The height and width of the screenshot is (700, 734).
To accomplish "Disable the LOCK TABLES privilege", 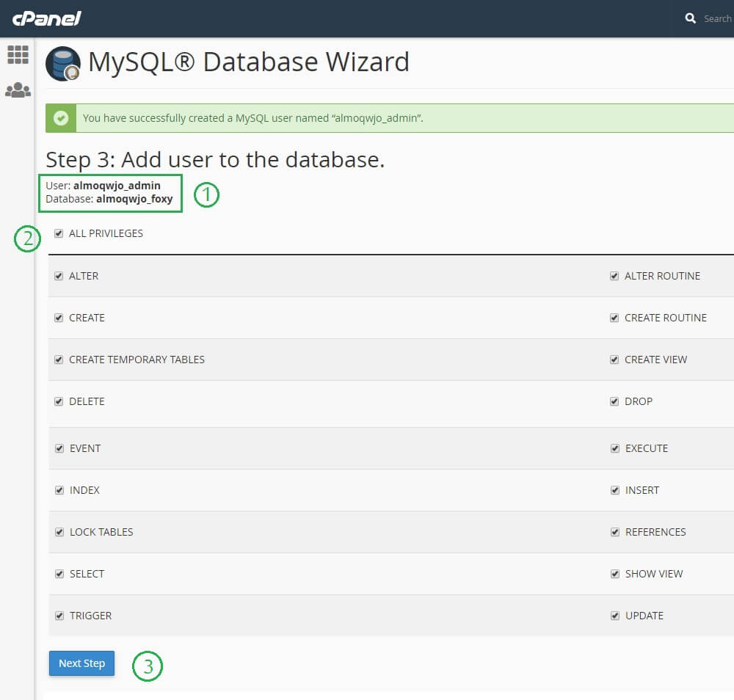I will [x=59, y=532].
